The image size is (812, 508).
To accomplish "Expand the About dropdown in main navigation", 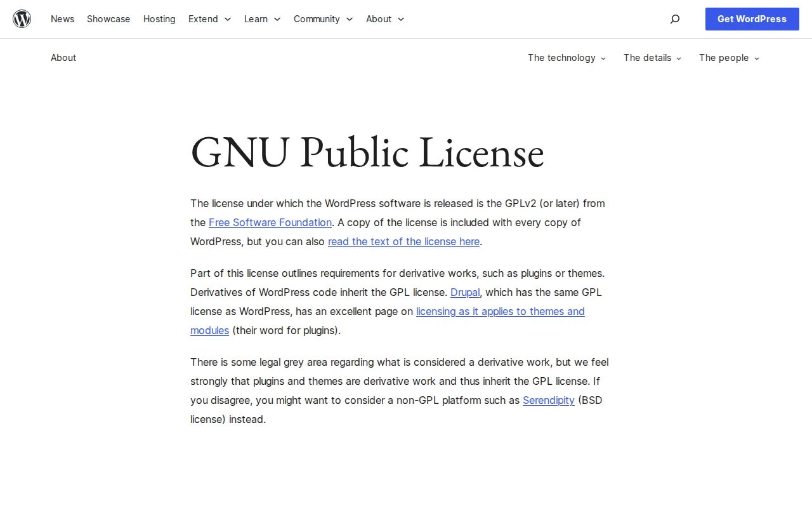I will click(384, 19).
